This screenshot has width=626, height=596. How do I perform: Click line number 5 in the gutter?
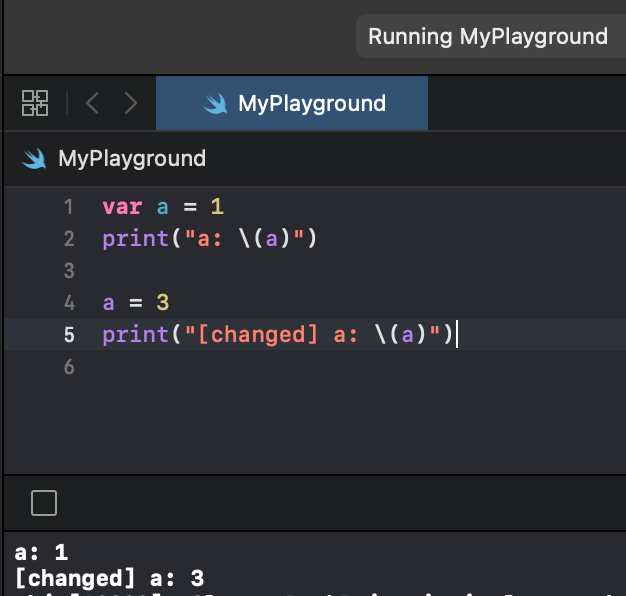(69, 335)
